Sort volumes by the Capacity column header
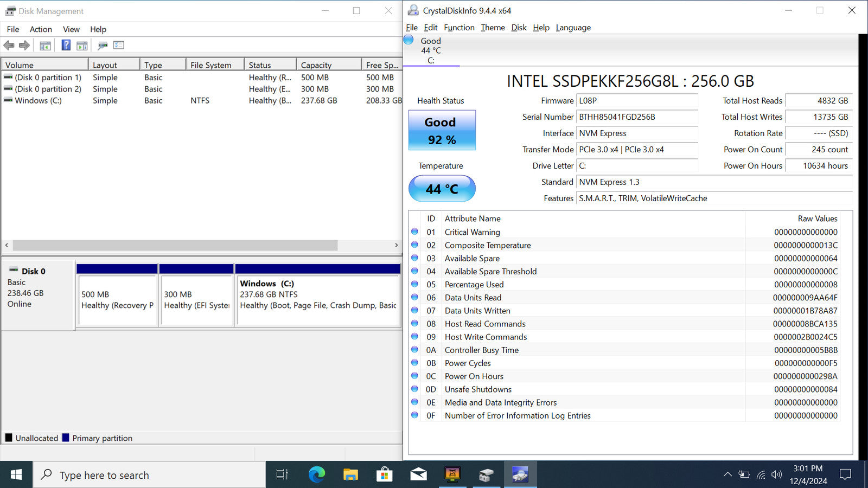Screen dimensions: 868x488 (x=329, y=65)
